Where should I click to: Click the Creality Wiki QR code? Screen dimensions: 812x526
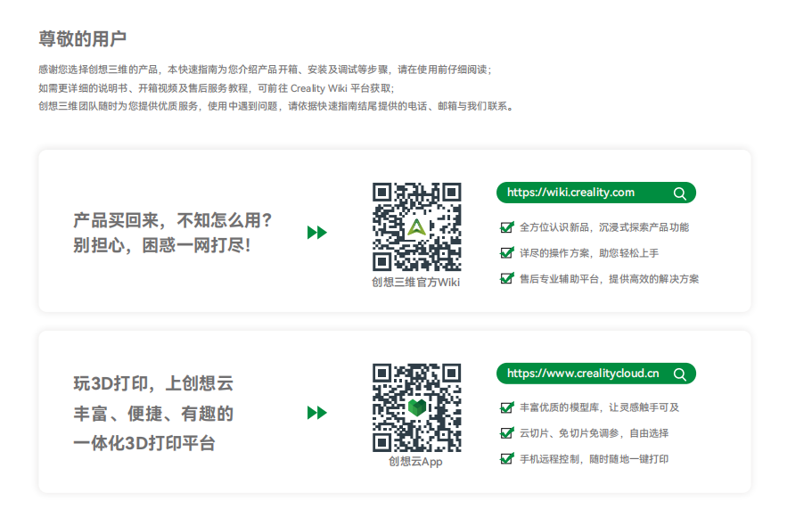coord(416,226)
